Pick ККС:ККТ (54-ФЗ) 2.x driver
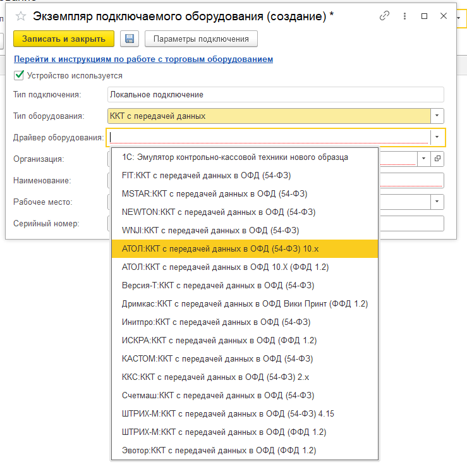This screenshot has width=467, height=476. (245, 377)
